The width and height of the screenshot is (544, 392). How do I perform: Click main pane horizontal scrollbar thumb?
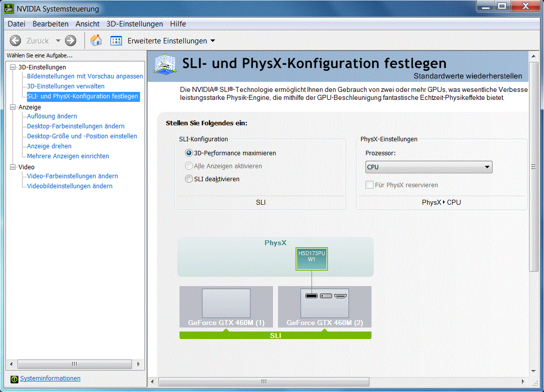pos(264,382)
